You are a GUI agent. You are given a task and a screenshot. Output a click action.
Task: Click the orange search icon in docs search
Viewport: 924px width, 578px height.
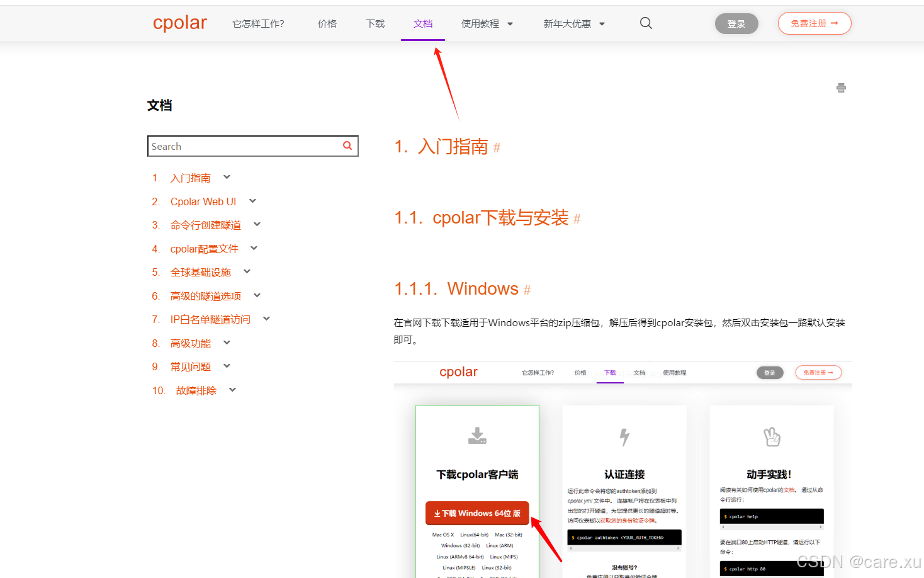point(347,145)
